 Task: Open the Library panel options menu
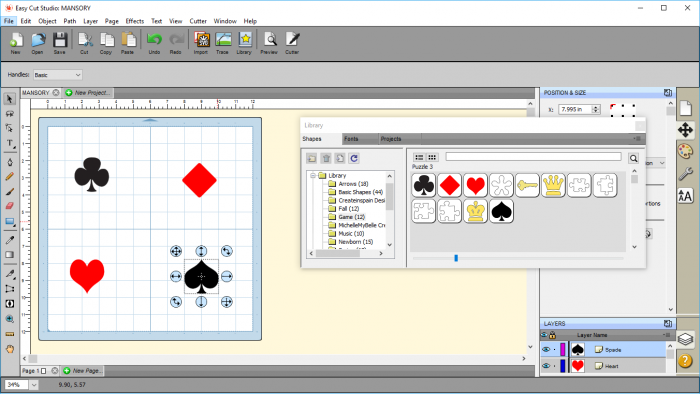click(638, 139)
